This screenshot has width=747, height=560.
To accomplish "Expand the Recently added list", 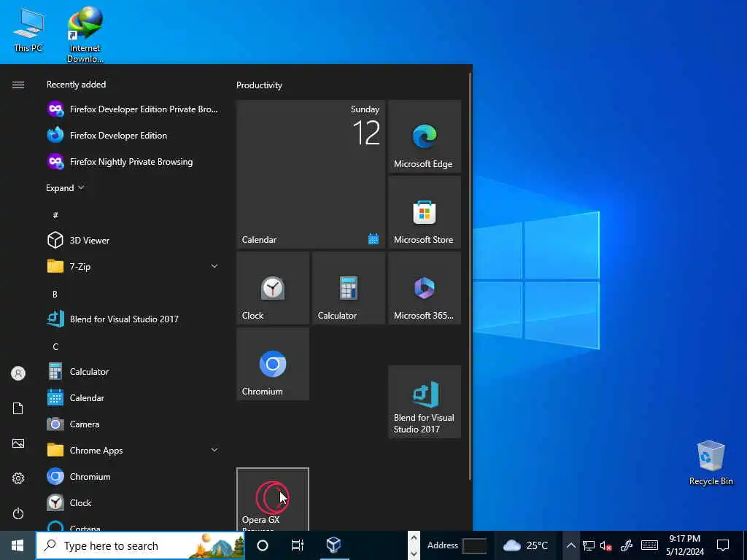I will pos(65,187).
